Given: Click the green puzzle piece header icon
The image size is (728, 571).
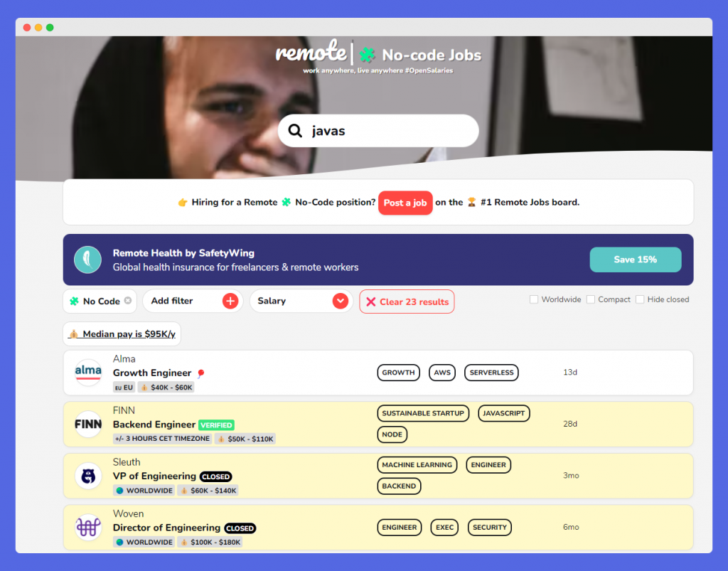Looking at the screenshot, I should point(368,55).
